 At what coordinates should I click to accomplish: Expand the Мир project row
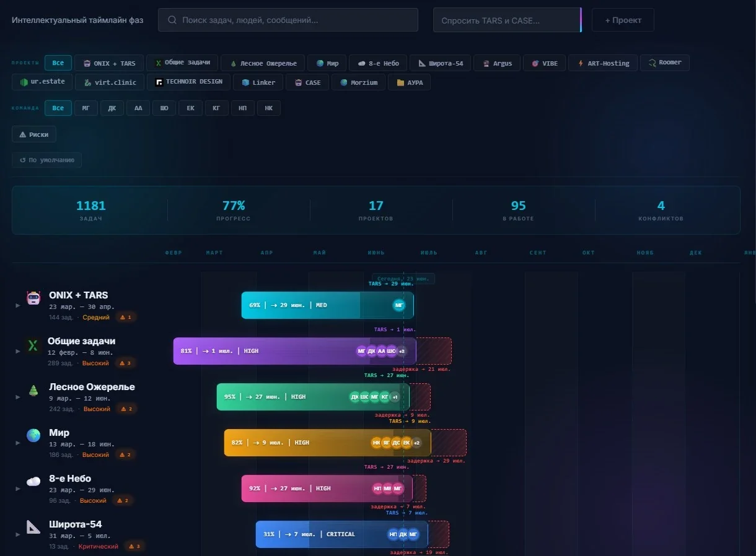point(18,443)
